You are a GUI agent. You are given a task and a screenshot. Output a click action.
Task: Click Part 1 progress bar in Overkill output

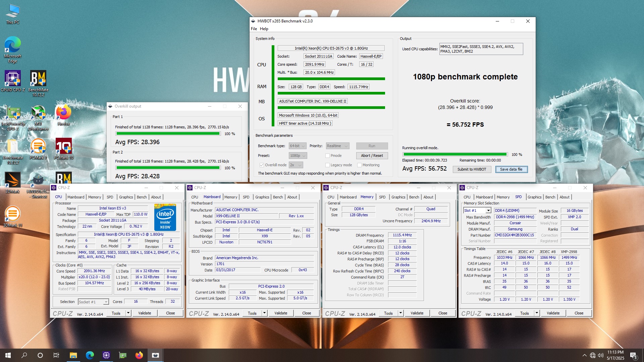168,134
